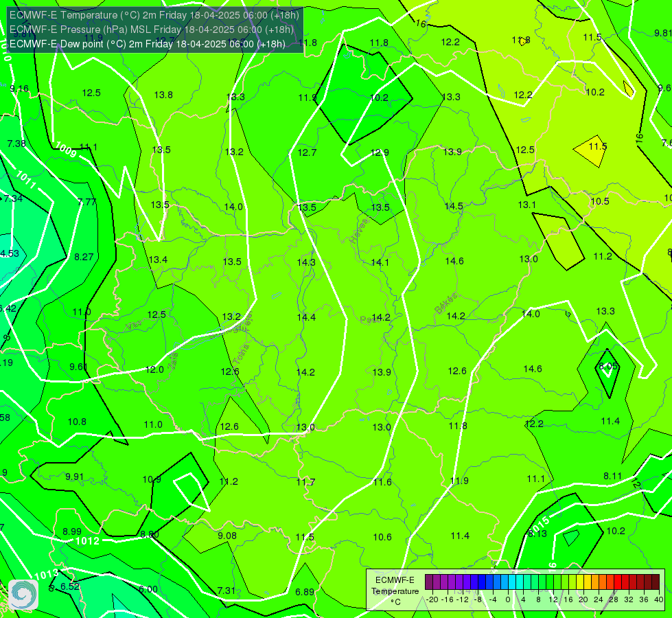Screen dimensions: 672x618
Task: Click the dew point value '9.61'
Action: click(78, 367)
